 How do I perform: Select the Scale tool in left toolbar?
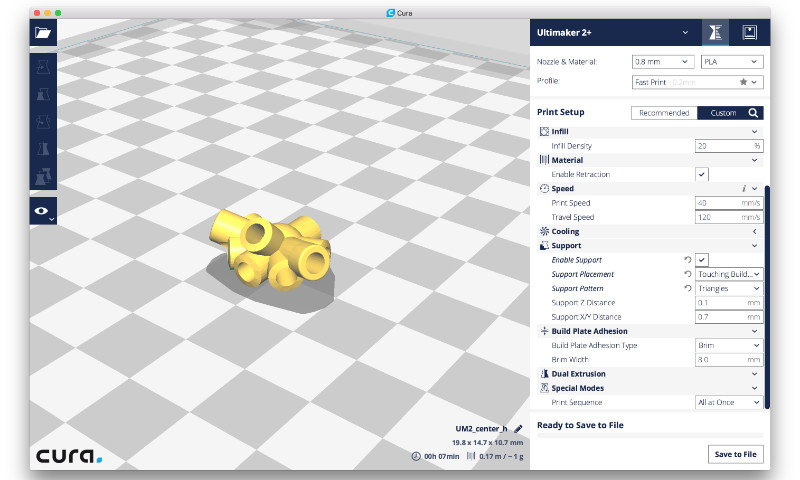(x=43, y=94)
